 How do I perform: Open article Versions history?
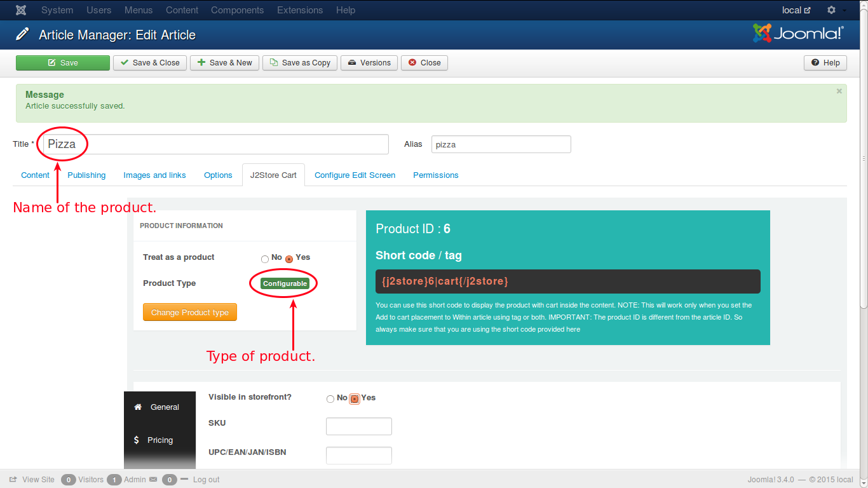point(369,63)
